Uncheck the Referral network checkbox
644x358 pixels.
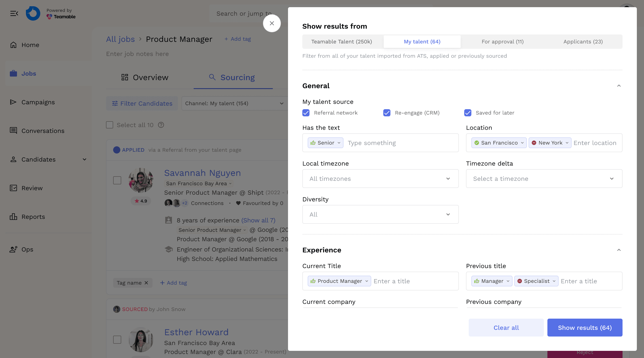click(306, 113)
